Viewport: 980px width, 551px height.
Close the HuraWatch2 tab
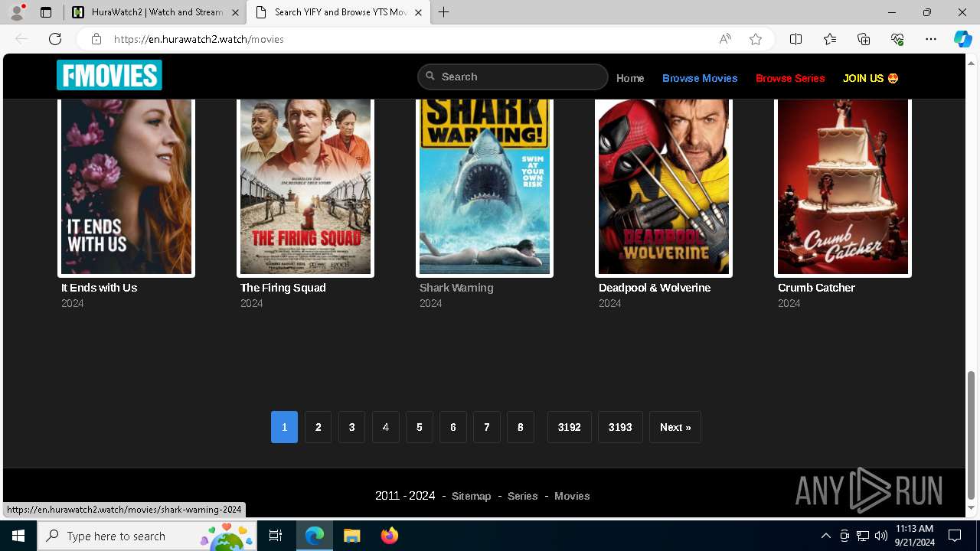[235, 12]
